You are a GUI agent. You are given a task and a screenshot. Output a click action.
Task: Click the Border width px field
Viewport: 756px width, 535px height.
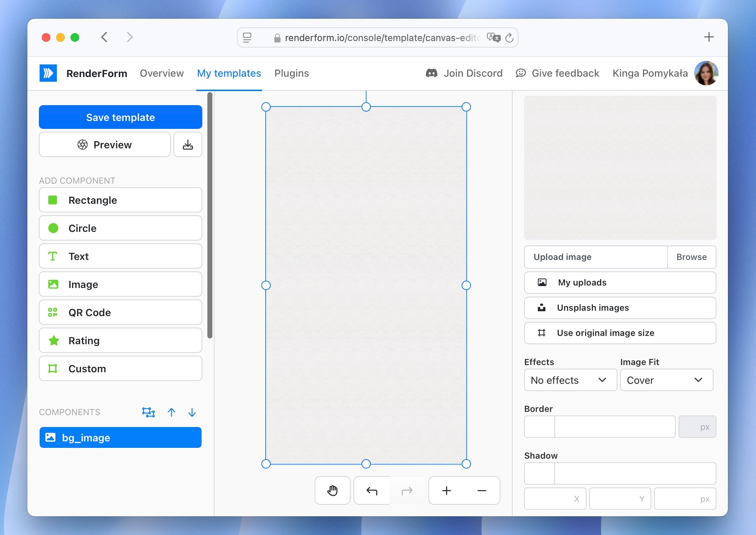click(x=697, y=427)
